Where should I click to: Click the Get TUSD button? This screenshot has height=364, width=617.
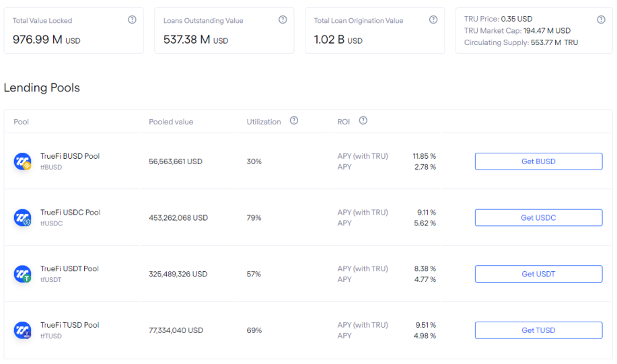(538, 330)
